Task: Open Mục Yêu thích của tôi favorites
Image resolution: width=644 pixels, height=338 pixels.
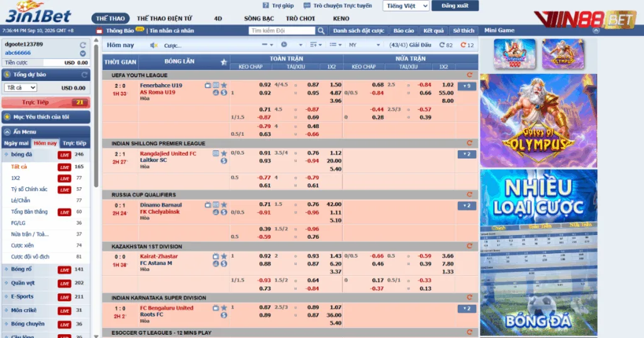Action: [x=45, y=117]
